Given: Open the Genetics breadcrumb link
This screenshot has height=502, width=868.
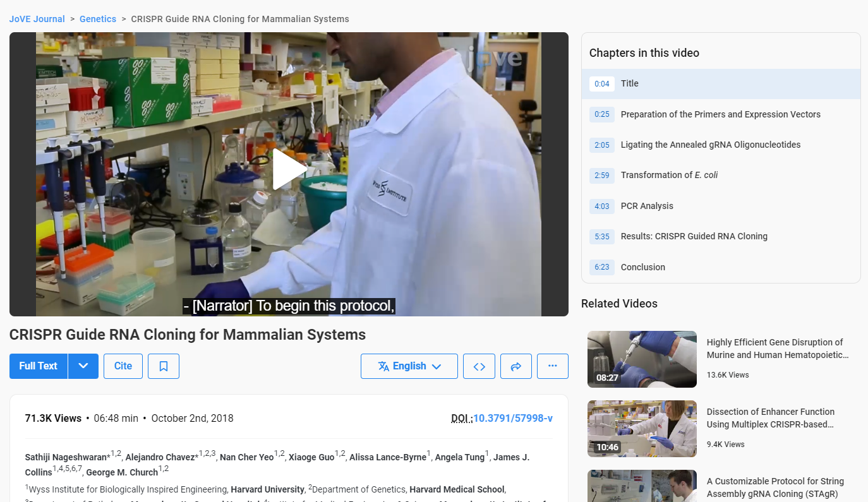Looking at the screenshot, I should coord(98,19).
